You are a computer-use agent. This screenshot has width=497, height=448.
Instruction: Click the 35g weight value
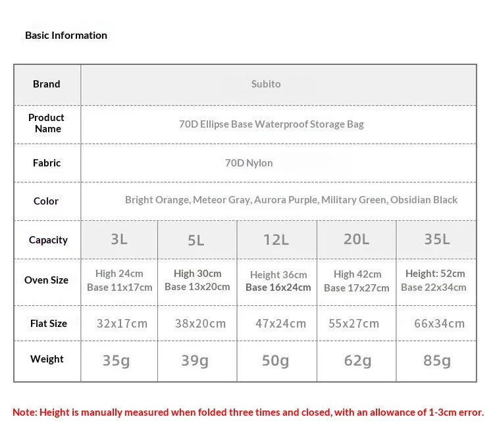click(x=116, y=361)
